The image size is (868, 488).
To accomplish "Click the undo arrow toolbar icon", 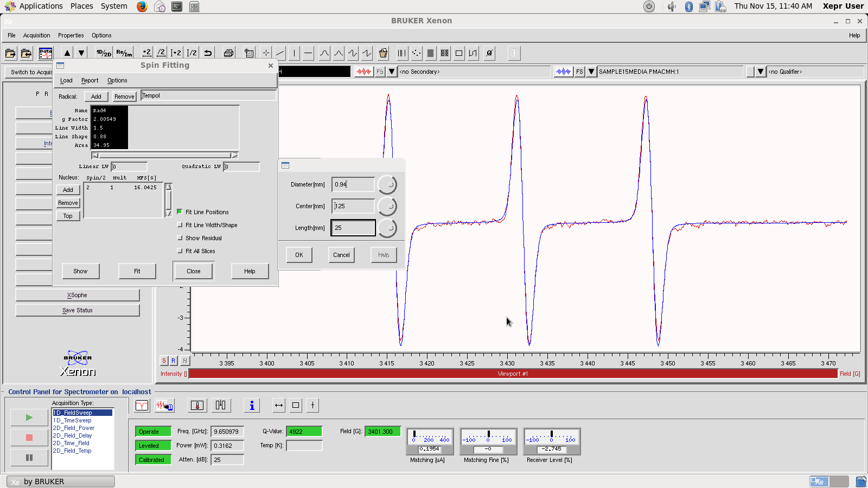I will tap(208, 53).
